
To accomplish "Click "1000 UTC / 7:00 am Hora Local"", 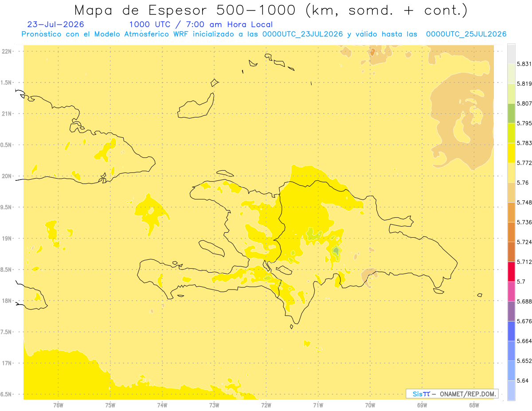I will (201, 25).
